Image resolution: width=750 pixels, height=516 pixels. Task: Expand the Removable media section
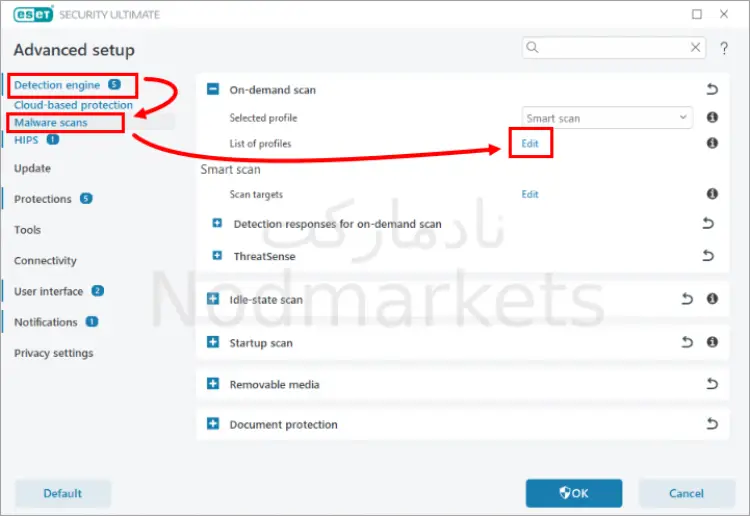click(213, 384)
